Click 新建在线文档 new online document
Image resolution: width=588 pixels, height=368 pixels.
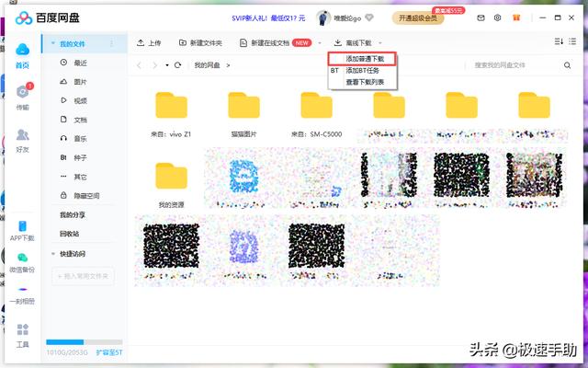tap(265, 43)
